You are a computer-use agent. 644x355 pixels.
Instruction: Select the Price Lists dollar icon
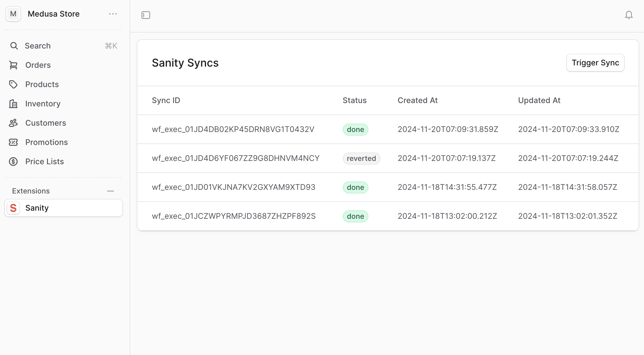click(x=14, y=162)
